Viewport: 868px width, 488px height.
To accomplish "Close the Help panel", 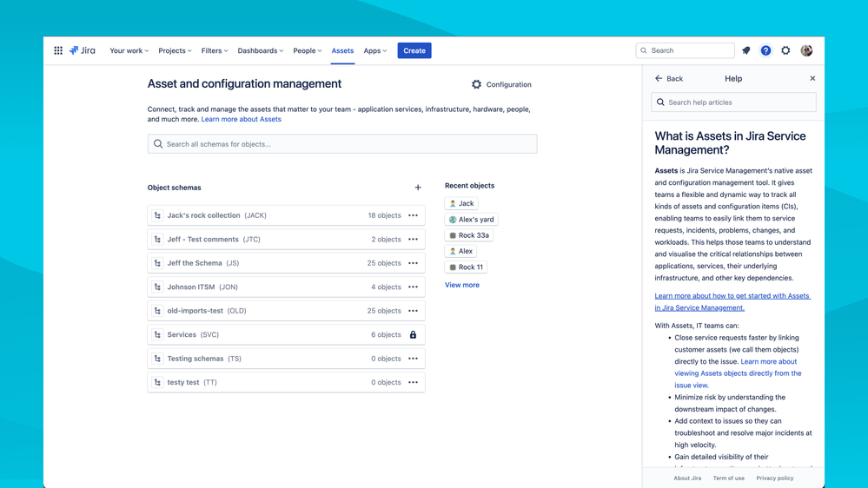I will point(812,78).
